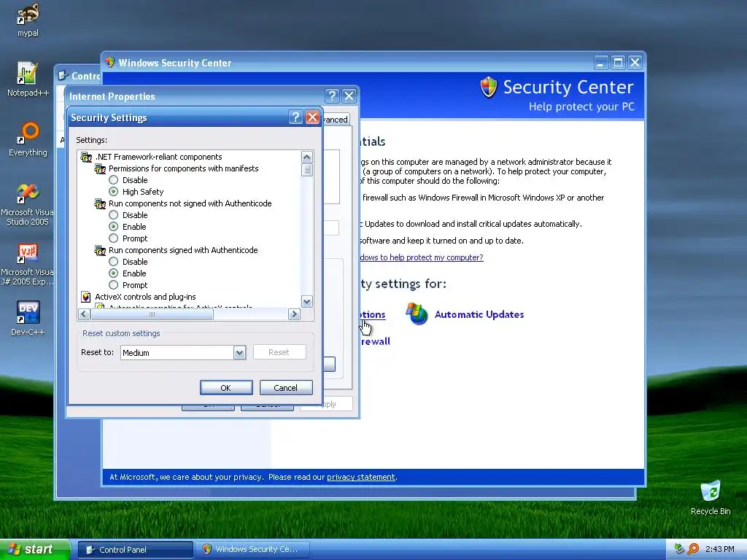Click the ActiveX controls and plug-ins icon
The image size is (747, 560).
[x=86, y=297]
